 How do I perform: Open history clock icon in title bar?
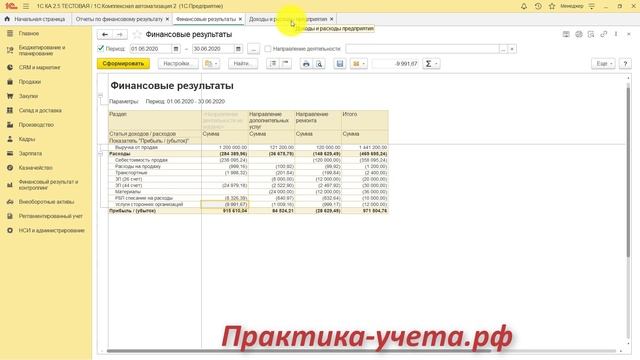point(538,6)
